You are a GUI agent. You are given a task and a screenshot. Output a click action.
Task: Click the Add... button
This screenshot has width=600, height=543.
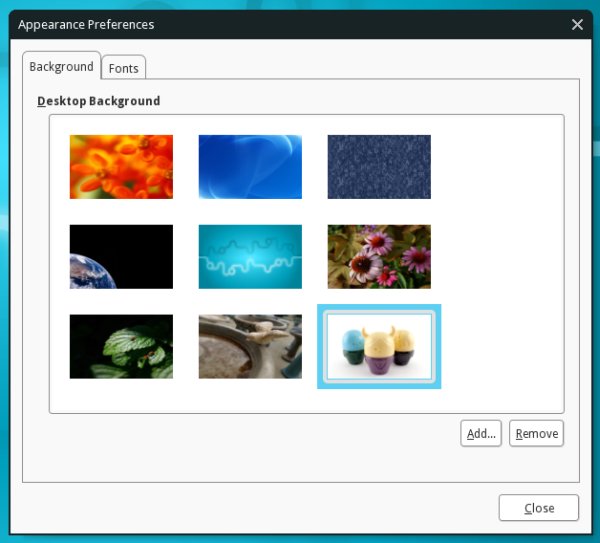click(481, 433)
